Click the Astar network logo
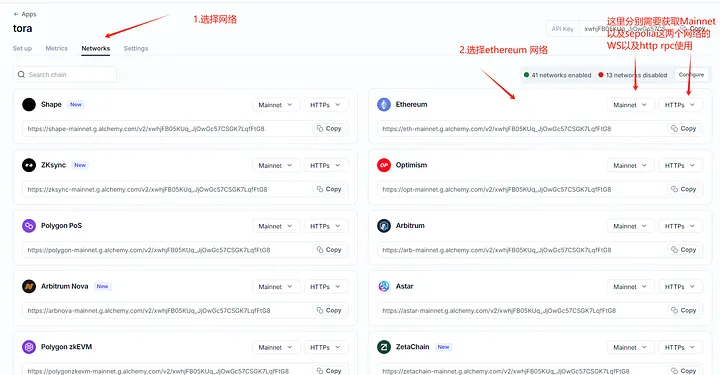 tap(384, 286)
